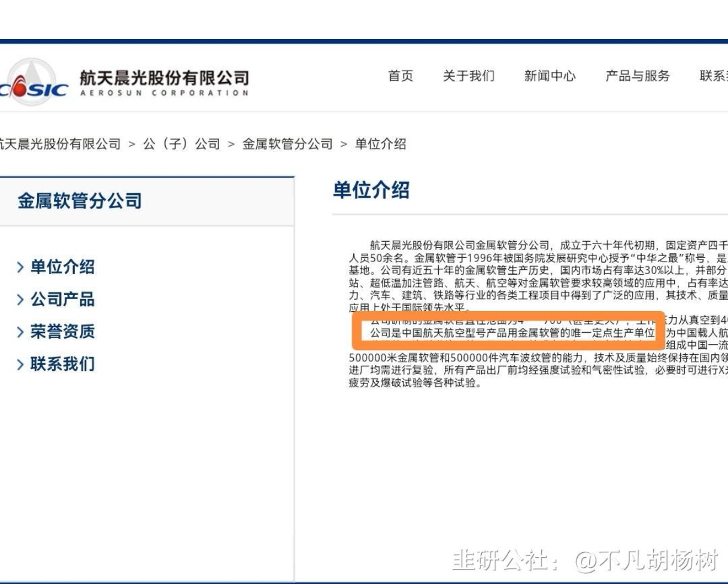Click the 单位介绍 breadcrumb item
The width and height of the screenshot is (728, 584).
coord(380,144)
